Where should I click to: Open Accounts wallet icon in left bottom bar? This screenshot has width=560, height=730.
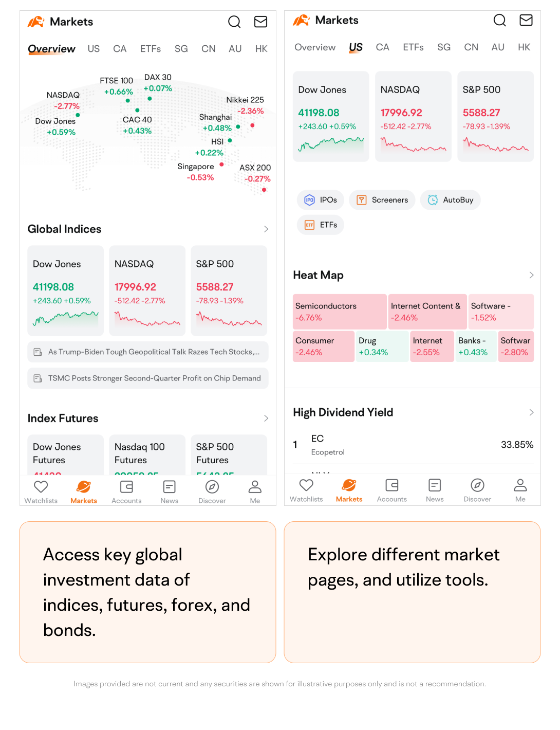pos(126,487)
